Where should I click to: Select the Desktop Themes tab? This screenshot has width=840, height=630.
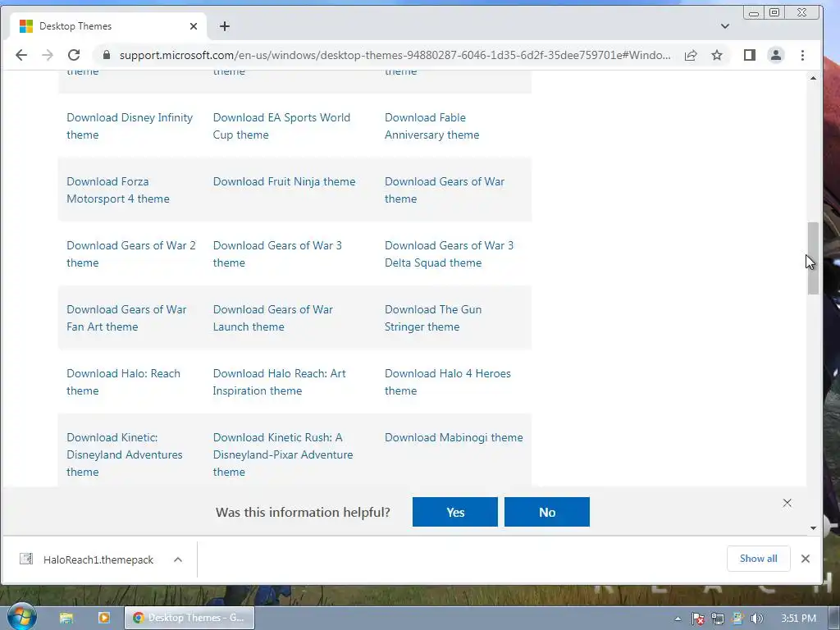[107, 26]
